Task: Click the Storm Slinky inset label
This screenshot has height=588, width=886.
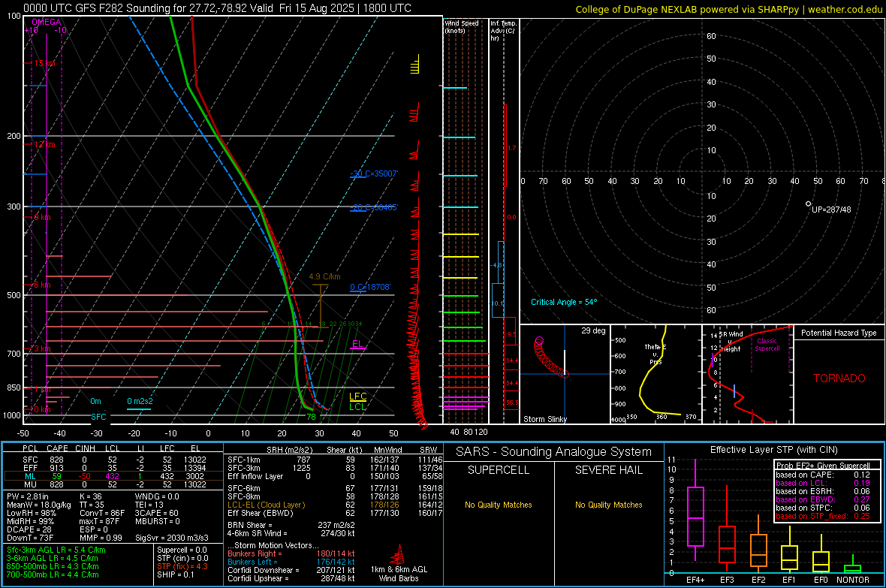Action: [x=544, y=419]
